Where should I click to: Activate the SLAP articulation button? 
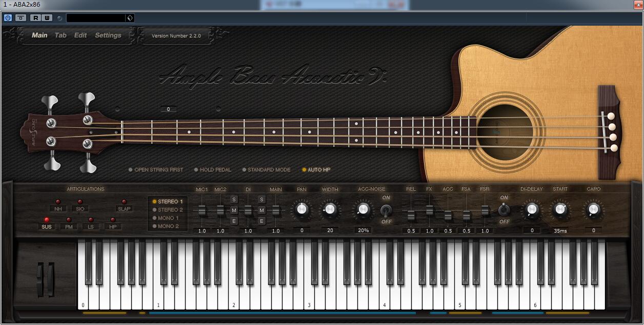tap(124, 209)
